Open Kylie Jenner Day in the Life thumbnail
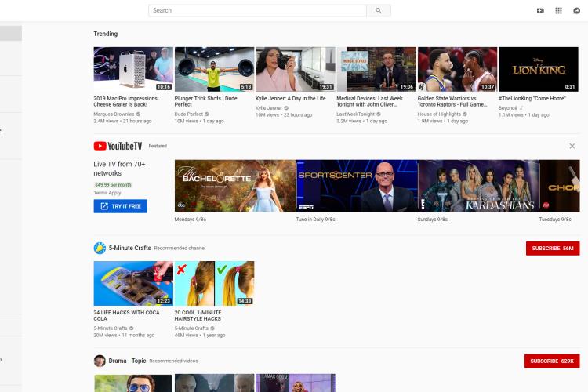The image size is (588, 392). pyautogui.click(x=296, y=69)
